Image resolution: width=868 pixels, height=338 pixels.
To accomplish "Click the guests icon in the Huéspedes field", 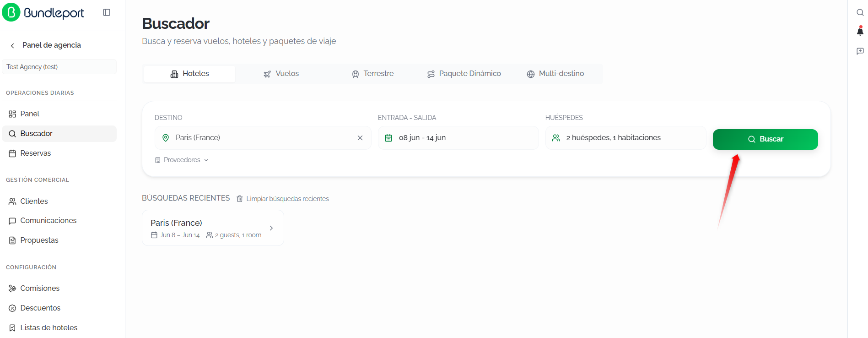I will click(556, 138).
